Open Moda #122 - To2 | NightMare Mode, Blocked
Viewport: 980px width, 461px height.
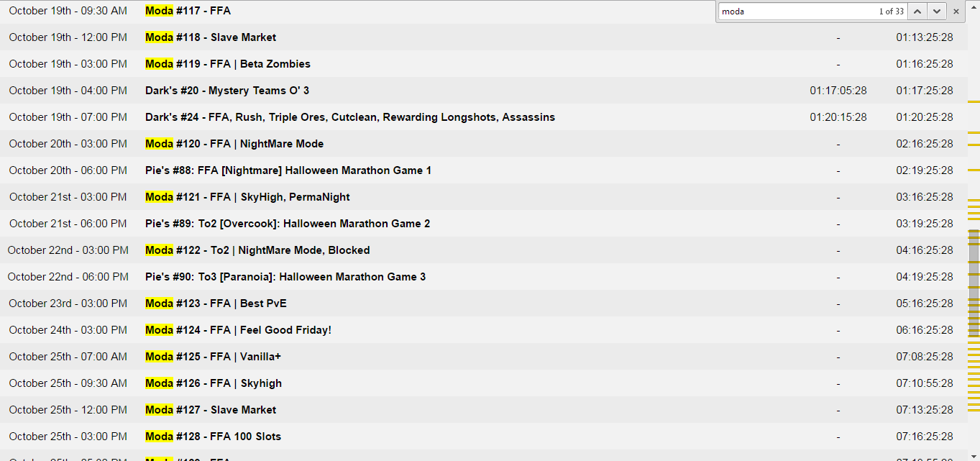coord(257,250)
